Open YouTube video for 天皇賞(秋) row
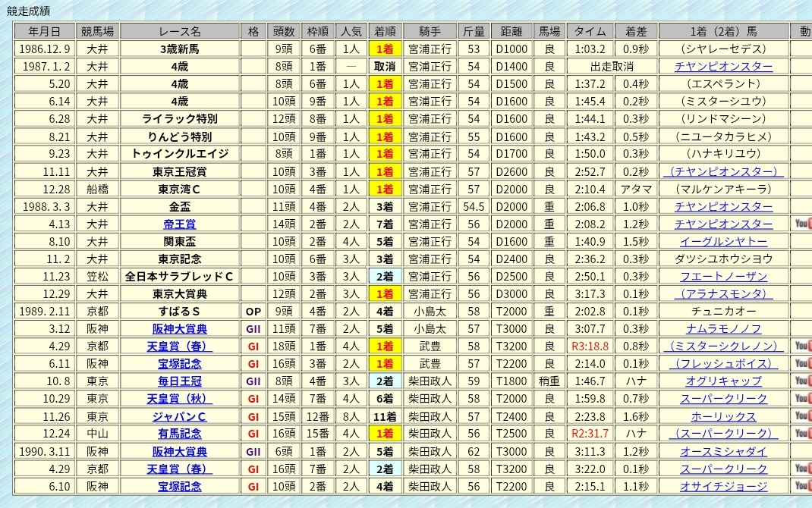 click(803, 398)
